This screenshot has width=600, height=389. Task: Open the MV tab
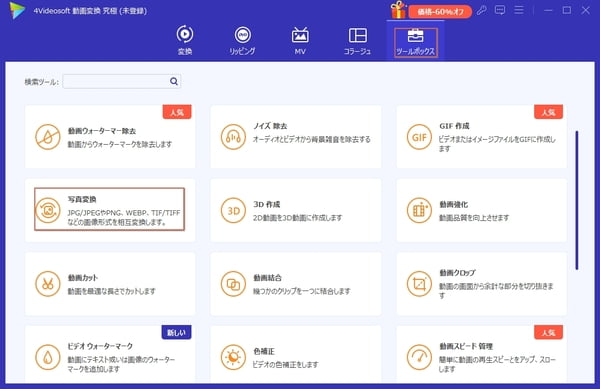pyautogui.click(x=300, y=41)
